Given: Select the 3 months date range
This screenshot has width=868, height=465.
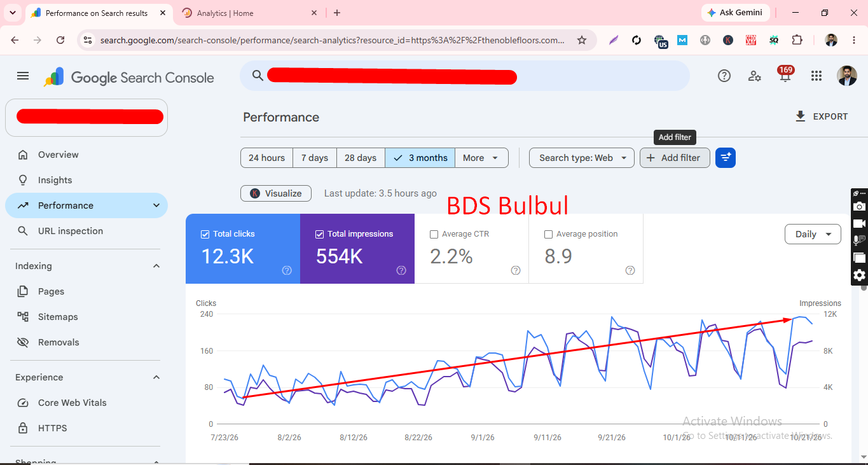Looking at the screenshot, I should click(420, 158).
